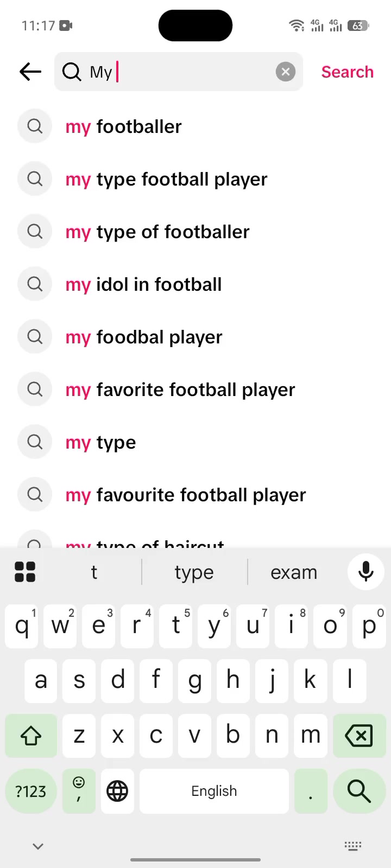Image resolution: width=391 pixels, height=868 pixels.
Task: Pick the "exam" word prediction
Action: 294,572
